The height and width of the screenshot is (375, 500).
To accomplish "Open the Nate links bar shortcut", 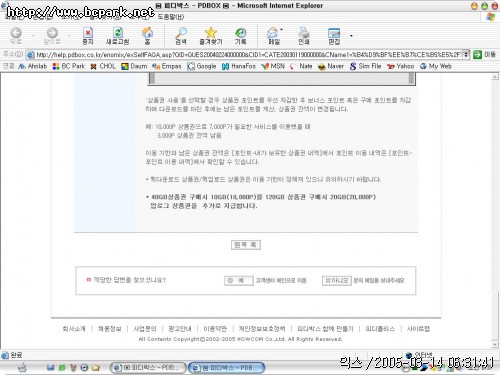I will tap(301, 66).
